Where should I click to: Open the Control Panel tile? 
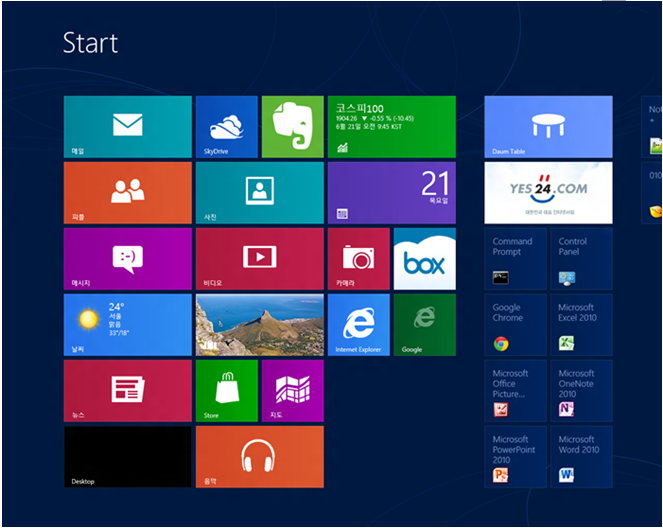[581, 258]
